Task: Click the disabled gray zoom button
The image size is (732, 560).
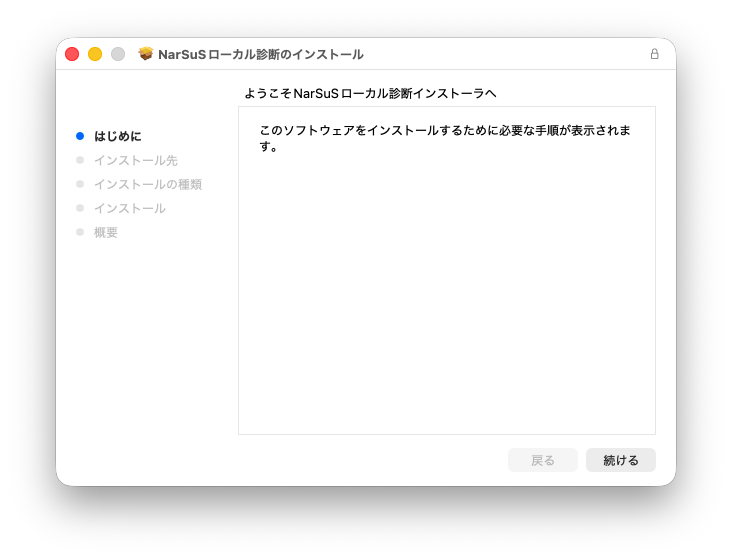Action: (118, 54)
